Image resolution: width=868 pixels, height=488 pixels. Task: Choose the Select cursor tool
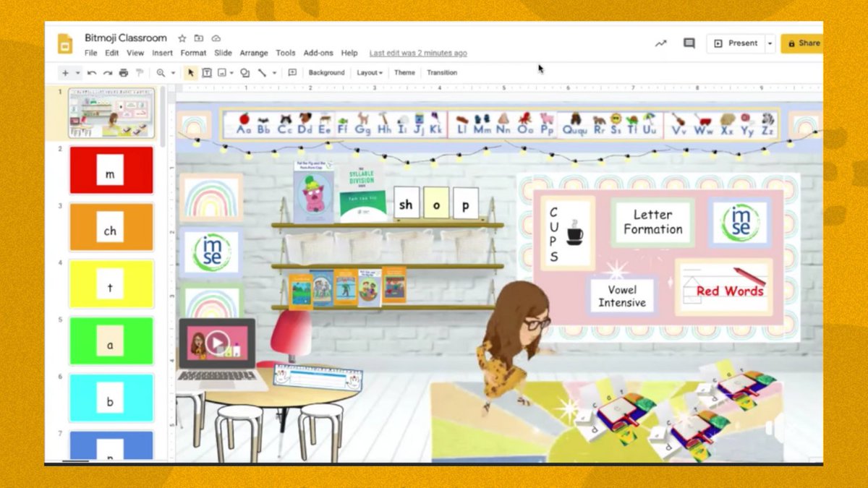click(191, 73)
